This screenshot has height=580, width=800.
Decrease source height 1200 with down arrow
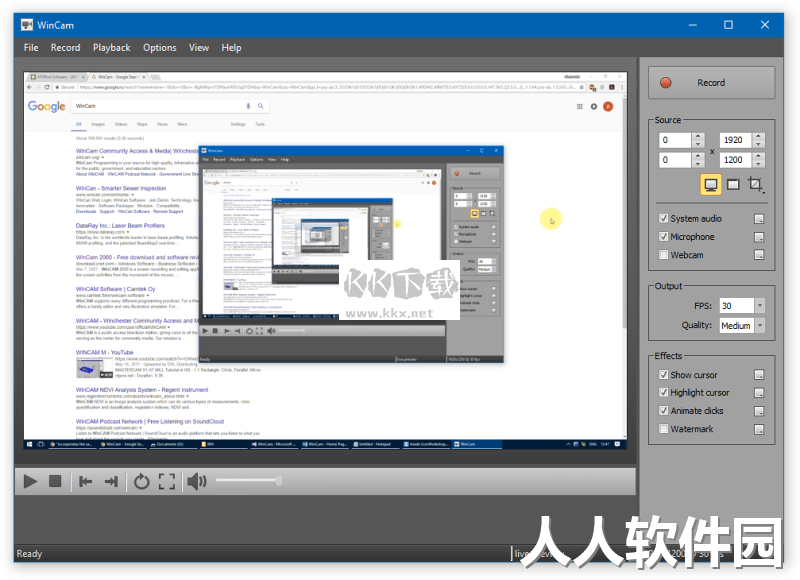[759, 164]
